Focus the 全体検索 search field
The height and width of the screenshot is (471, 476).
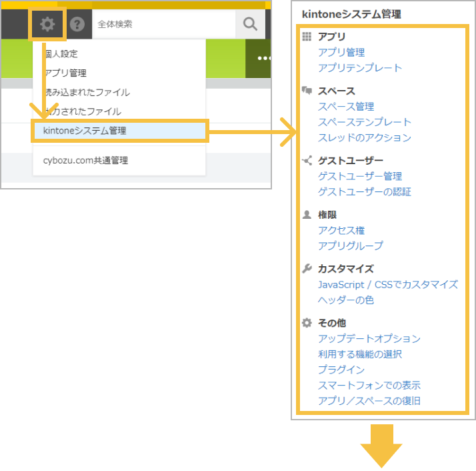click(x=163, y=24)
